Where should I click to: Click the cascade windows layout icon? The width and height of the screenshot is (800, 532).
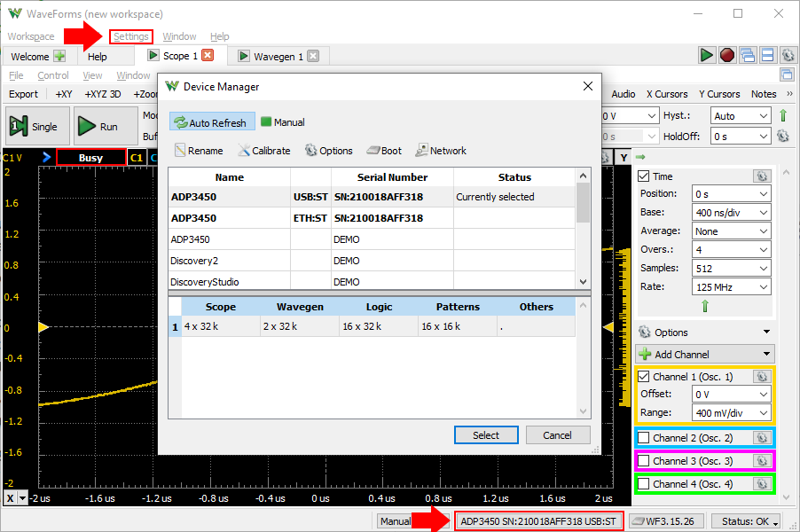point(748,55)
